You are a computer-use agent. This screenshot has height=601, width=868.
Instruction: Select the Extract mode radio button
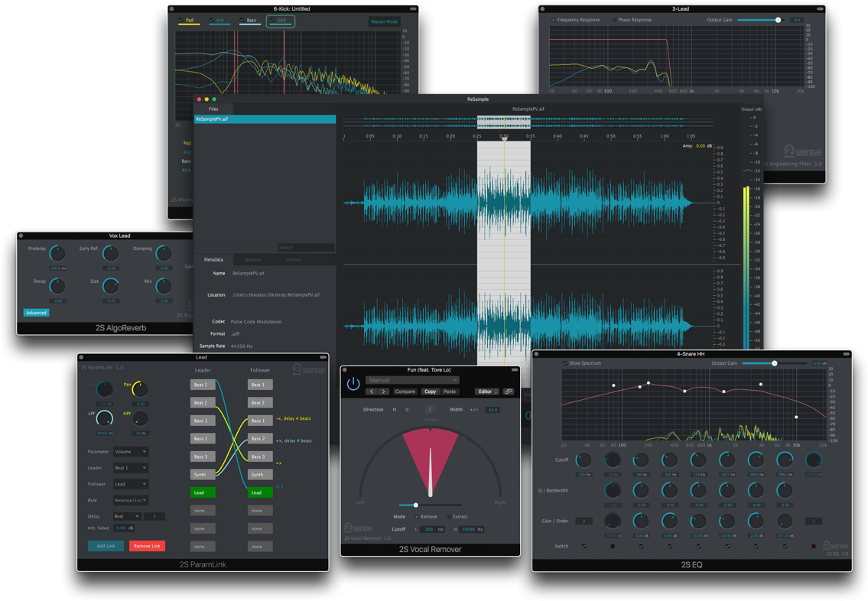click(448, 517)
